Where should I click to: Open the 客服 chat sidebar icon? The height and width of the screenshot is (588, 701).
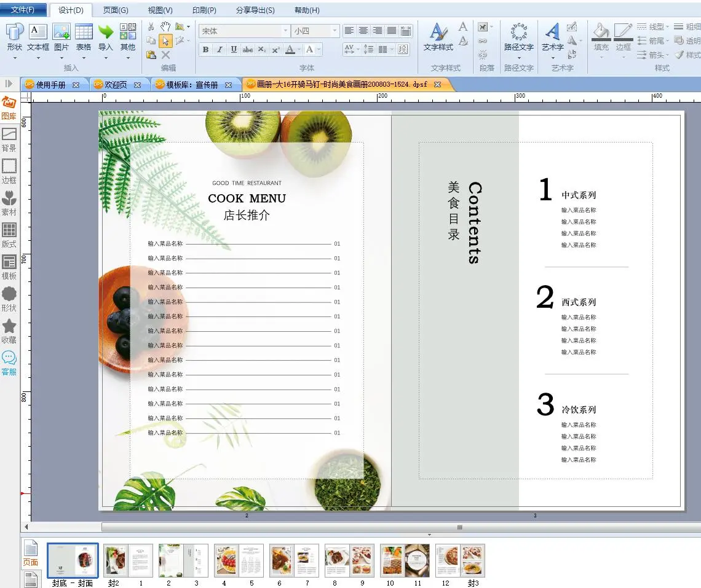tap(9, 363)
